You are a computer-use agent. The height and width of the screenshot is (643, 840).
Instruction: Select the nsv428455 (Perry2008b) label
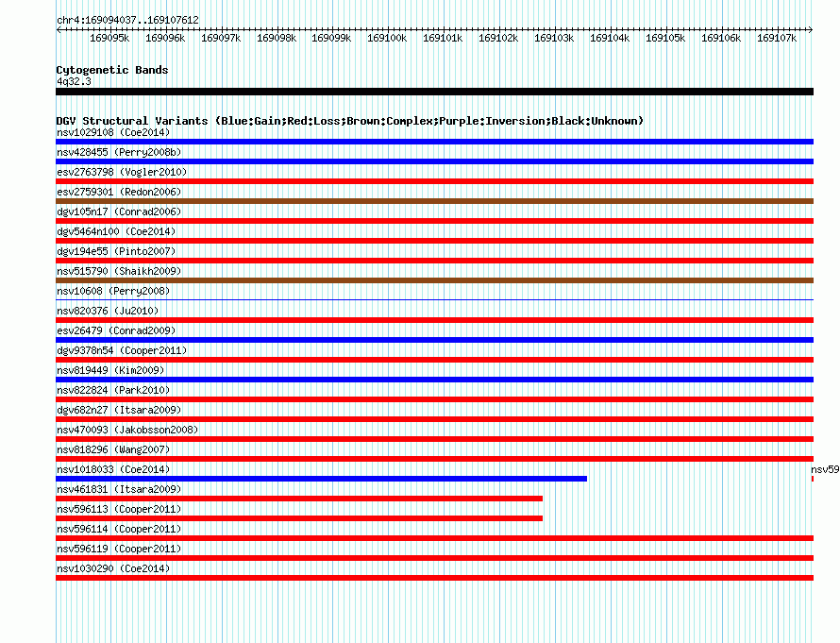click(119, 152)
